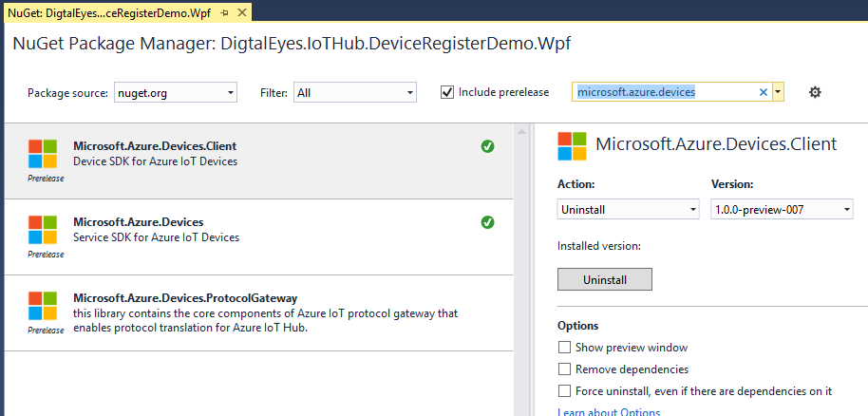This screenshot has height=416, width=868.
Task: Select Microsoft.Azure.Devices package name
Action: 139,222
